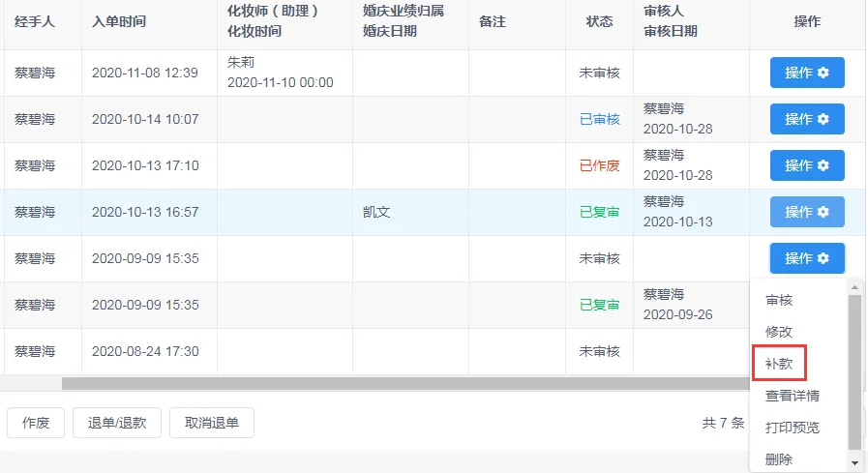Click the scroll up arrow in dropdown menu

click(854, 287)
